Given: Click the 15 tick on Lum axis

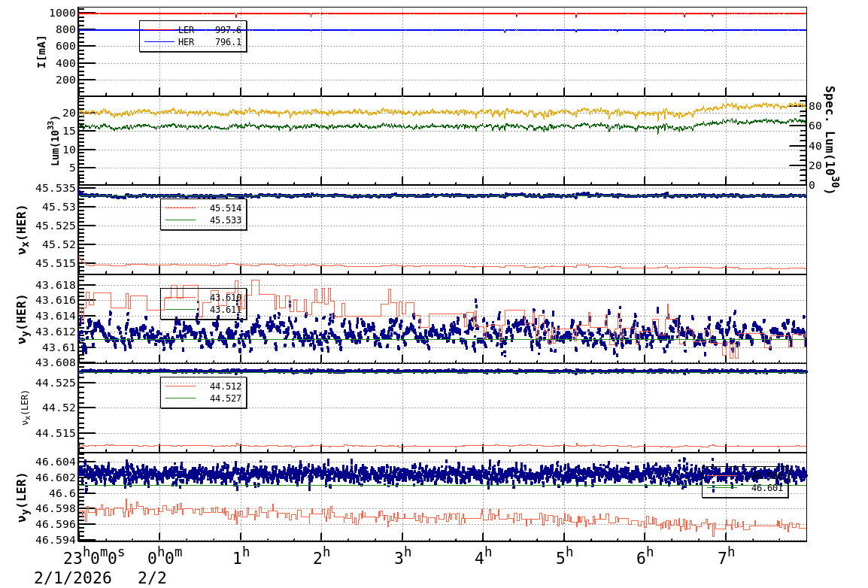Looking at the screenshot, I should coord(68,131).
